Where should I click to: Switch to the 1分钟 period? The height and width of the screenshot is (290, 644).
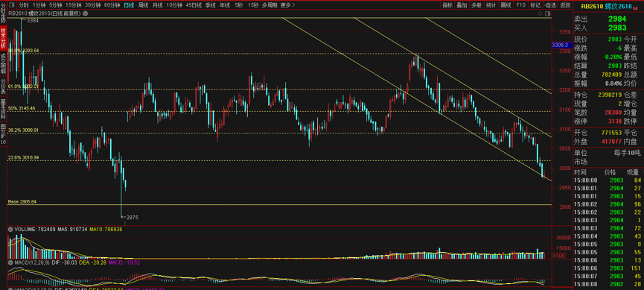point(39,5)
